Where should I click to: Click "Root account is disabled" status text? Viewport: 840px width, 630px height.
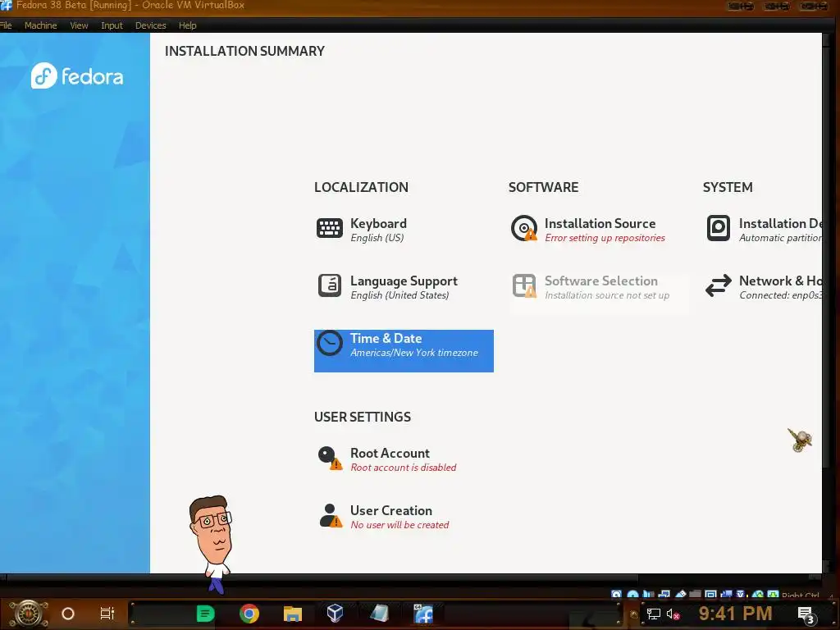point(404,468)
